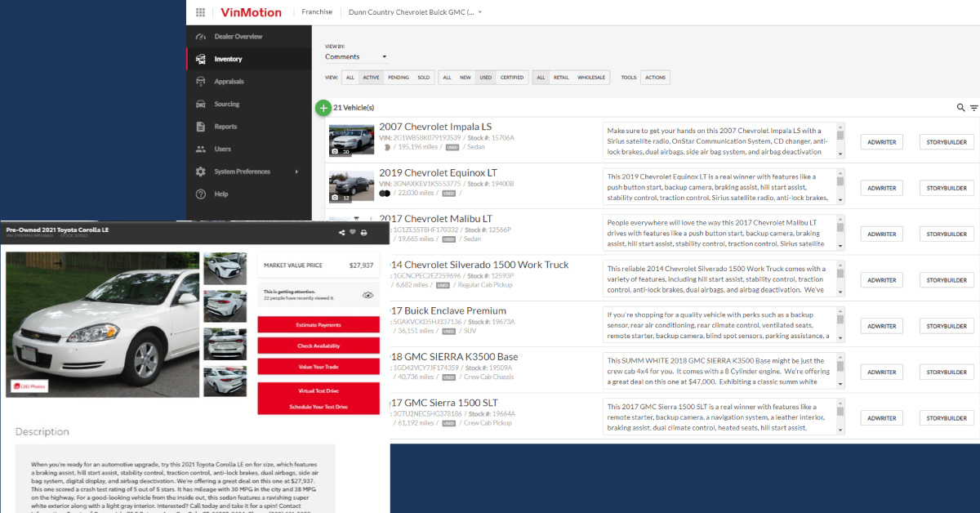The image size is (980, 513).
Task: Toggle the CERTIFIED vehicle filter
Action: [x=512, y=78]
